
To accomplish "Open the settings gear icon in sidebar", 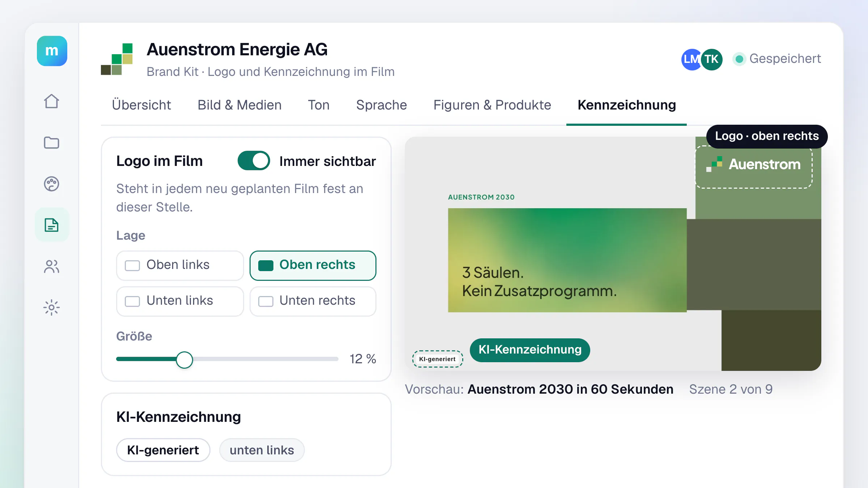I will click(x=51, y=308).
